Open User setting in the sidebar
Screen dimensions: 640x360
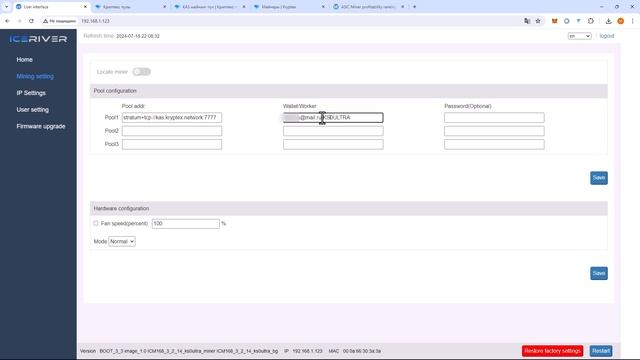[33, 110]
